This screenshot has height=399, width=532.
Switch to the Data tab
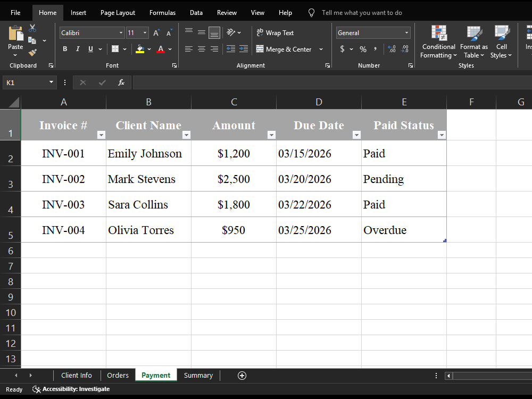pos(196,13)
